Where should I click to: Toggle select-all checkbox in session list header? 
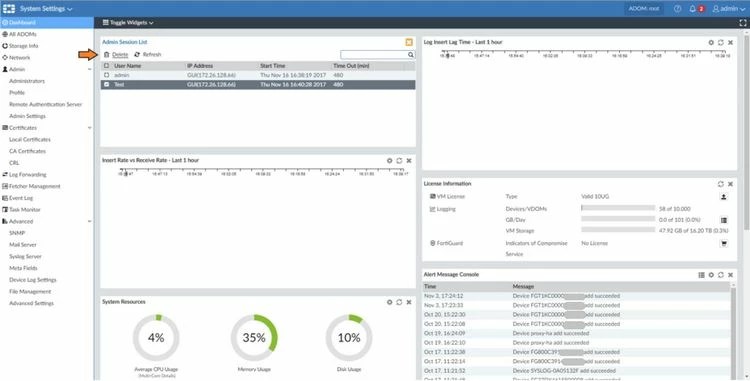pyautogui.click(x=106, y=65)
